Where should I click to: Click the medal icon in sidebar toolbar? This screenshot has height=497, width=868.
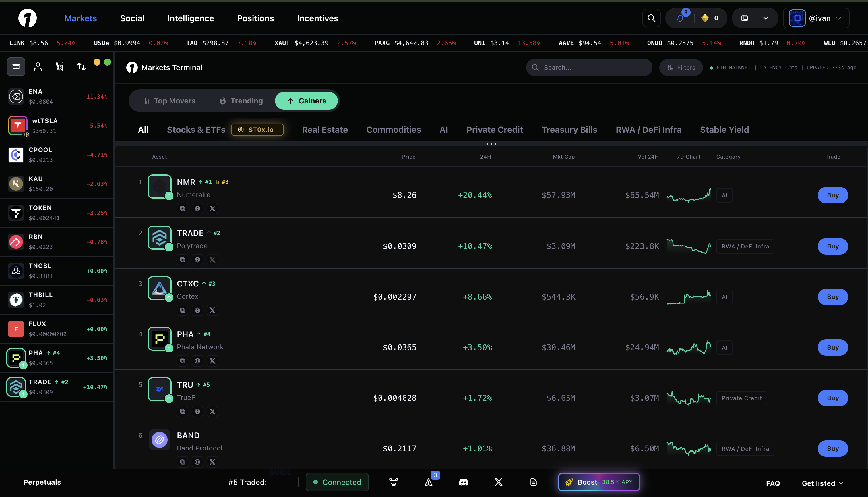coord(60,67)
